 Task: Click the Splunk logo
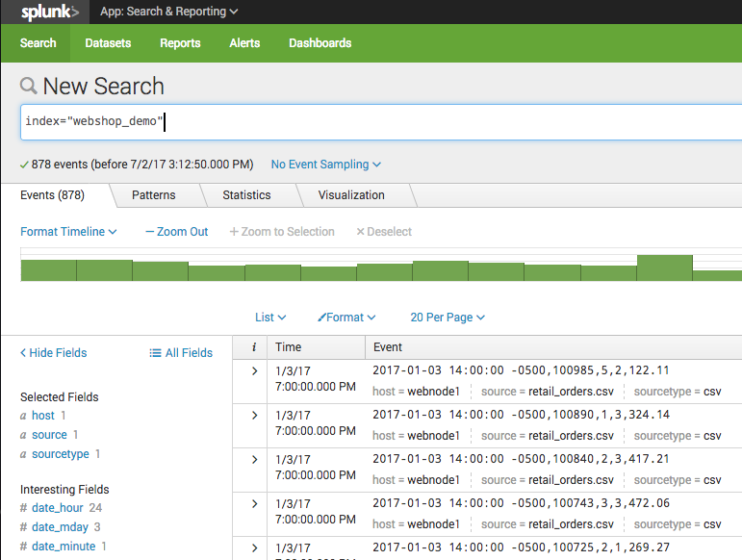coord(50,12)
